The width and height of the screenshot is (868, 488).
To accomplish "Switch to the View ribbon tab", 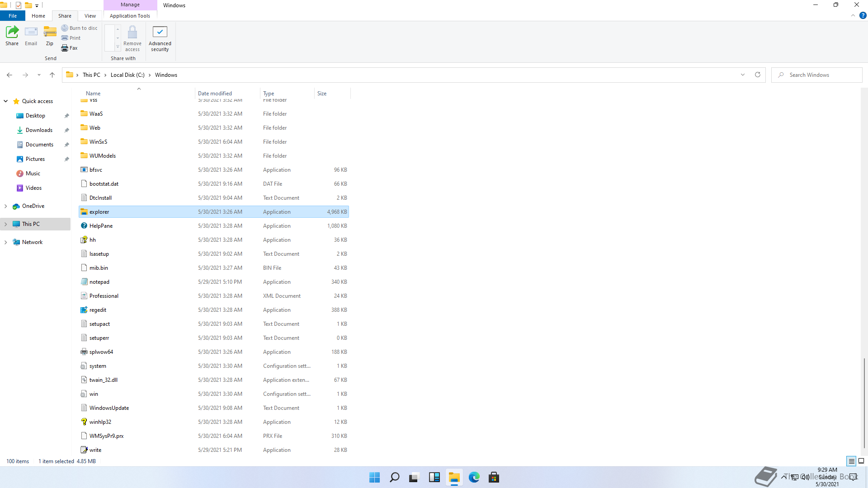I will click(x=90, y=16).
